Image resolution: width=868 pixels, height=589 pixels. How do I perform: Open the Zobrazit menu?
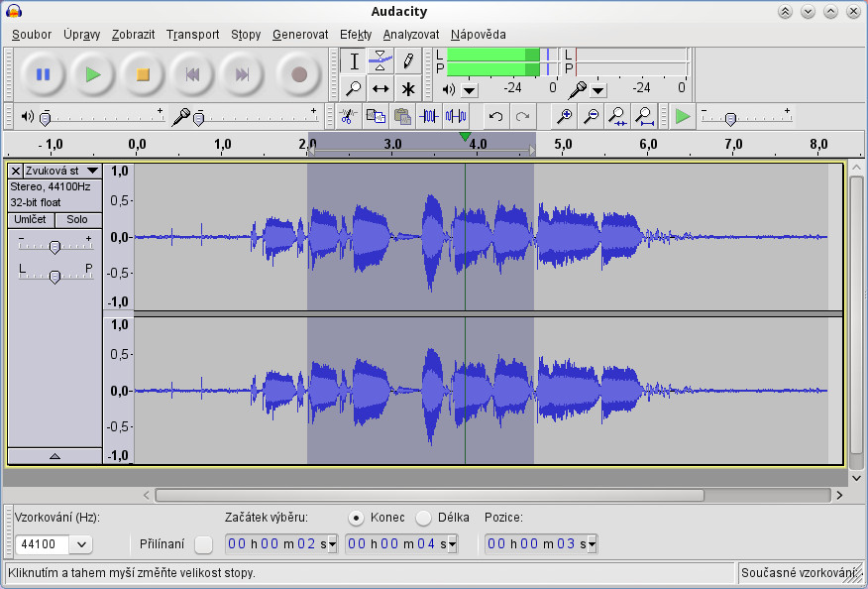click(x=133, y=35)
